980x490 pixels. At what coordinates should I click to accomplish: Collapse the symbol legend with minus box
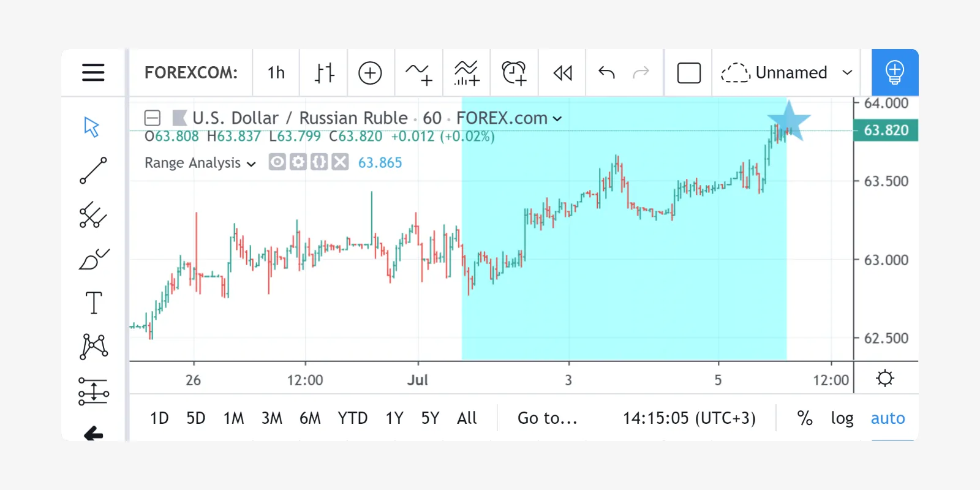[x=153, y=118]
